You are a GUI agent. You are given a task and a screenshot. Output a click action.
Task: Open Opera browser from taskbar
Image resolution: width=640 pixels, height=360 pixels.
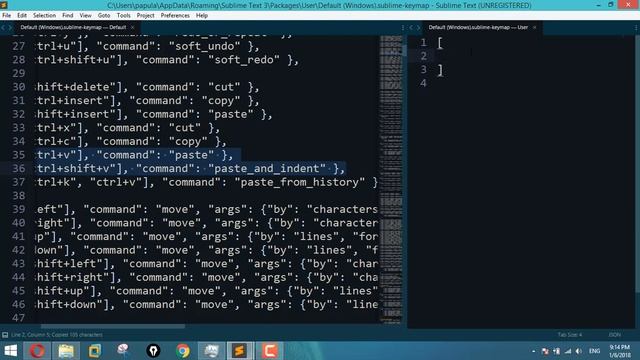pyautogui.click(x=37, y=351)
